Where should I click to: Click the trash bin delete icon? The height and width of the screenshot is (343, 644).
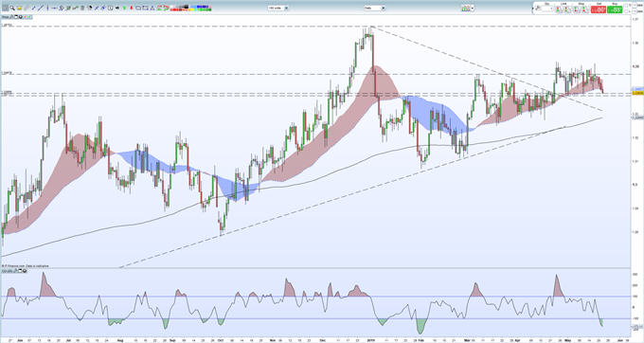pyautogui.click(x=82, y=9)
